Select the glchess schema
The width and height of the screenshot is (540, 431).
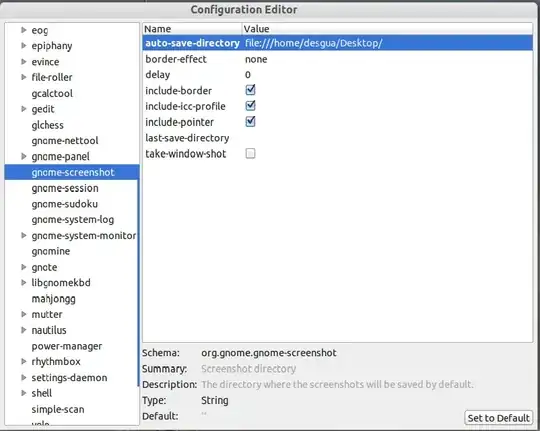click(48, 125)
